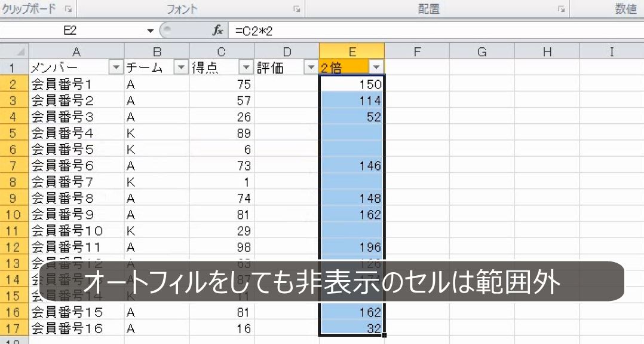Viewport: 644px width, 344px height.
Task: Open the 評価 filter dropdown
Action: click(x=311, y=67)
